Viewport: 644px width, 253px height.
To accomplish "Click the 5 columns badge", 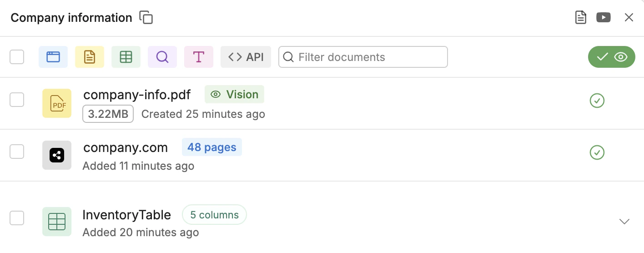I will point(214,215).
